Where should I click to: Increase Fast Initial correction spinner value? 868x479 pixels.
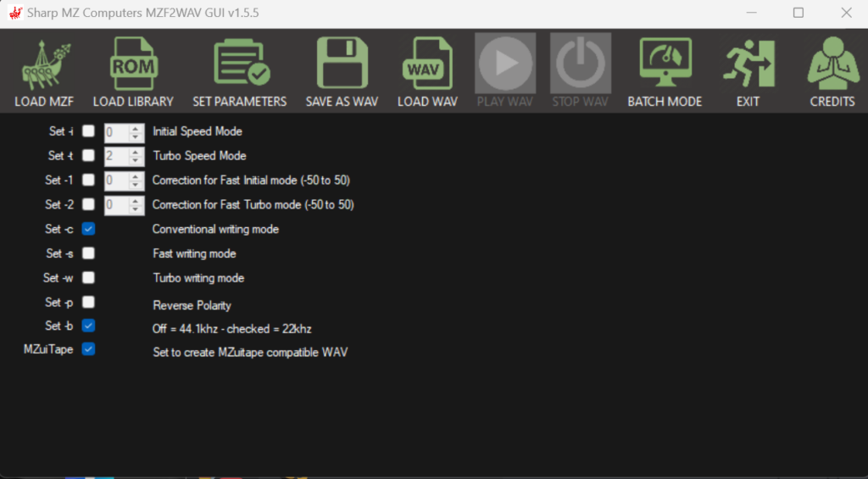(136, 176)
